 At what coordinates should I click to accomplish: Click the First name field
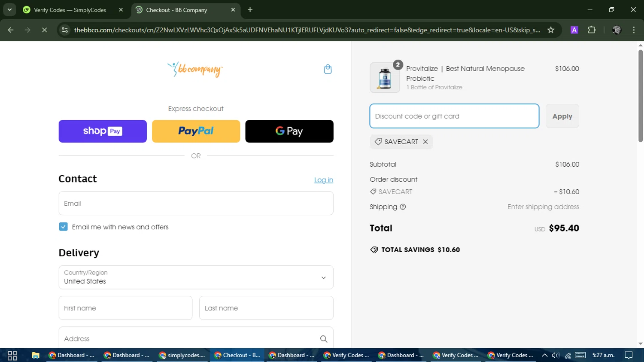point(125,308)
